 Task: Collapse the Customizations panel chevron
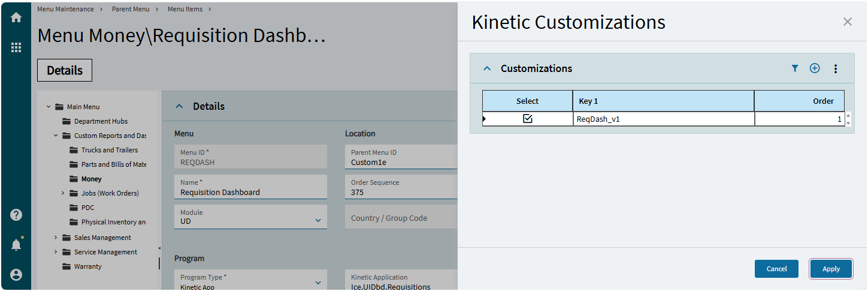pyautogui.click(x=487, y=68)
